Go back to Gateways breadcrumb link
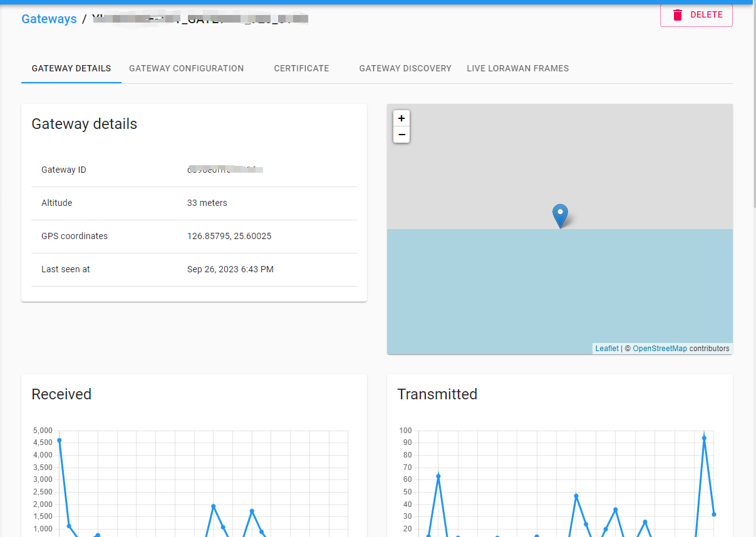The height and width of the screenshot is (537, 756). pos(49,19)
